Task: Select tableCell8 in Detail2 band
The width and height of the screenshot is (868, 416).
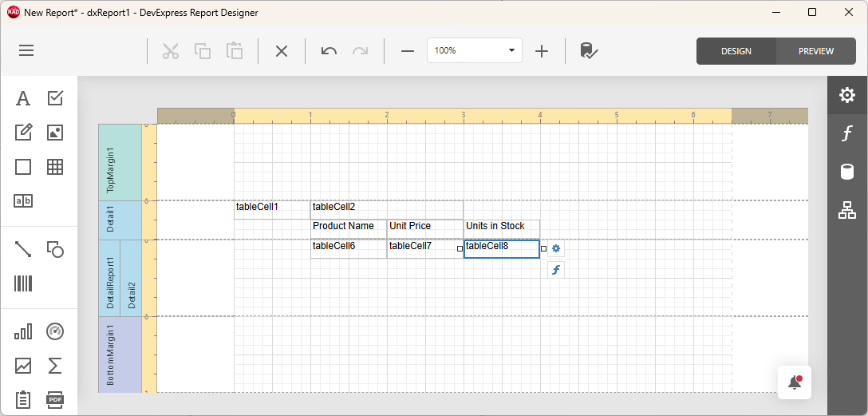Action: [502, 248]
